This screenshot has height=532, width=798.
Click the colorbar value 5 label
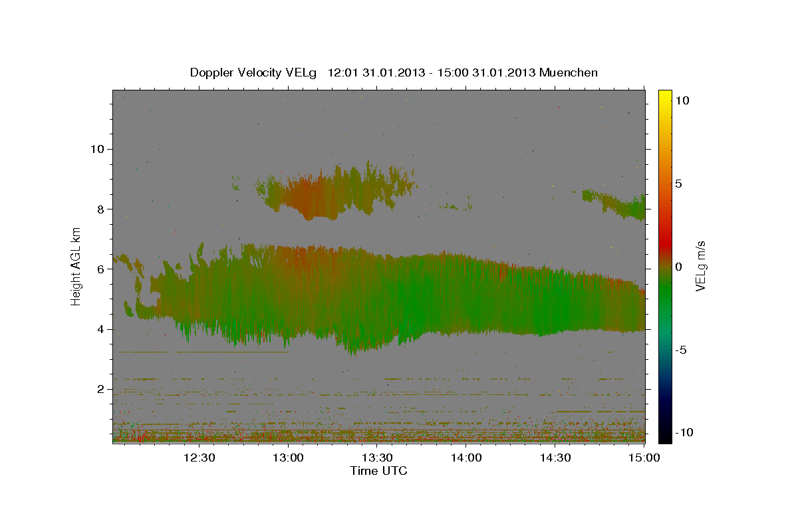click(679, 184)
